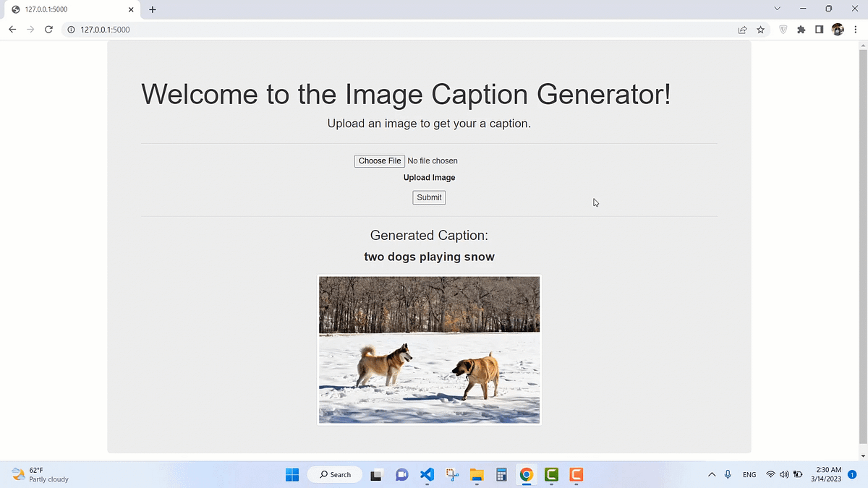The width and height of the screenshot is (868, 488).
Task: Open the tab search dropdown chevron
Action: click(x=777, y=8)
